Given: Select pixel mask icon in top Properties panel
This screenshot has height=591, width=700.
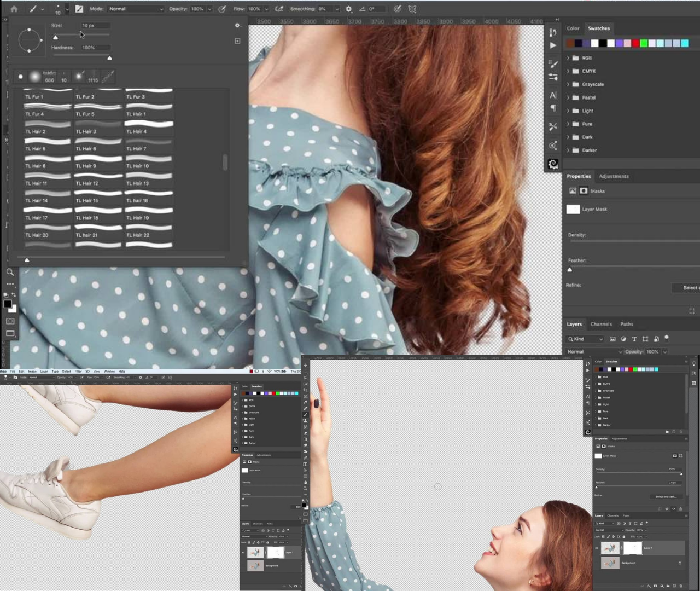Looking at the screenshot, I should tap(573, 191).
